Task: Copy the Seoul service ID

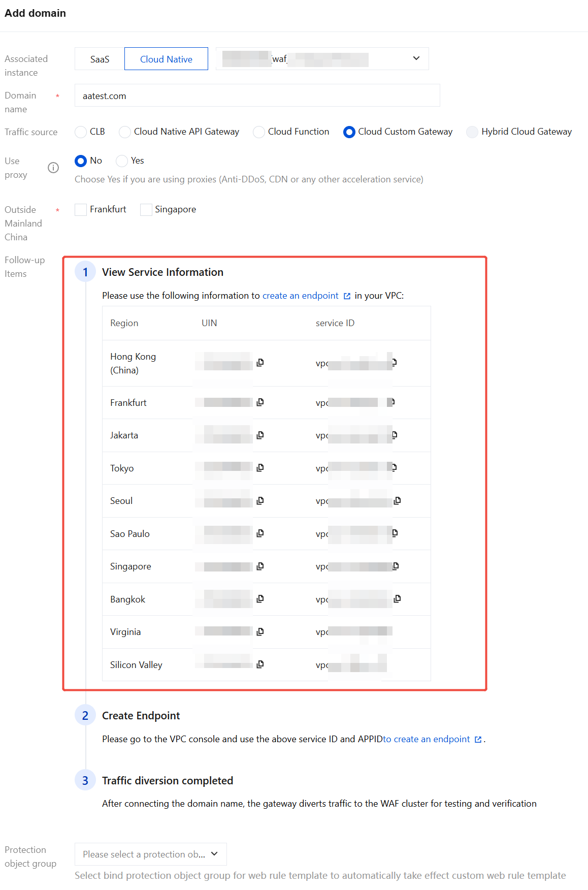Action: coord(397,501)
